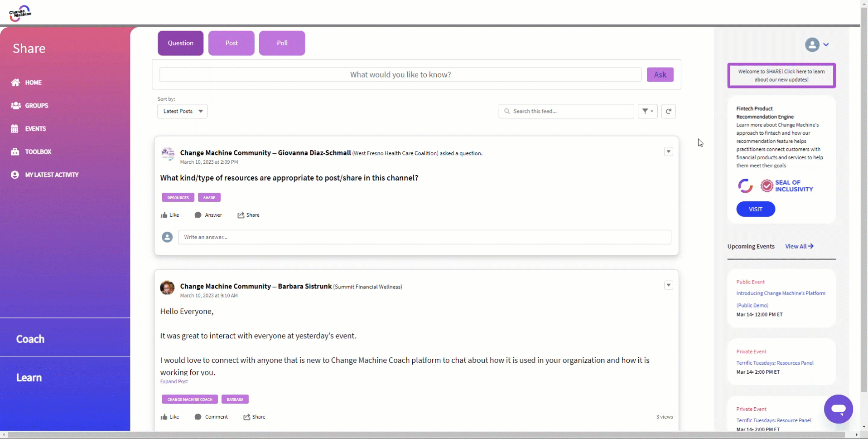
Task: Open the options menu on Giovanna's question
Action: (668, 151)
